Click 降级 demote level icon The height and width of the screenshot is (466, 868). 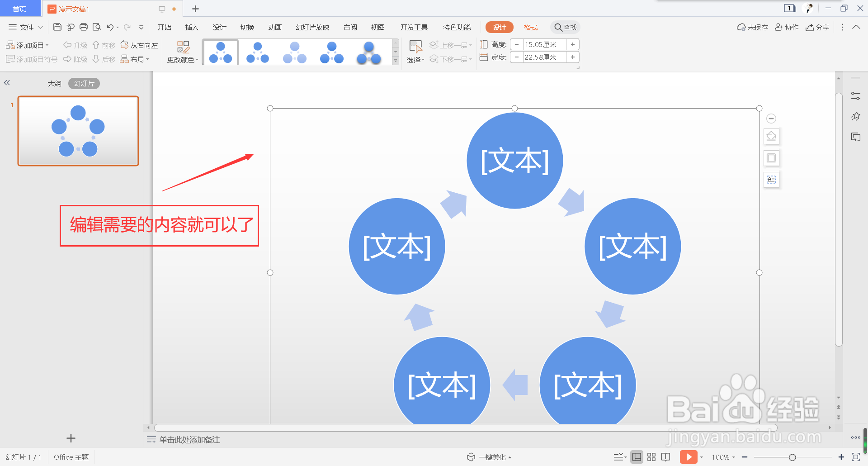click(x=67, y=59)
